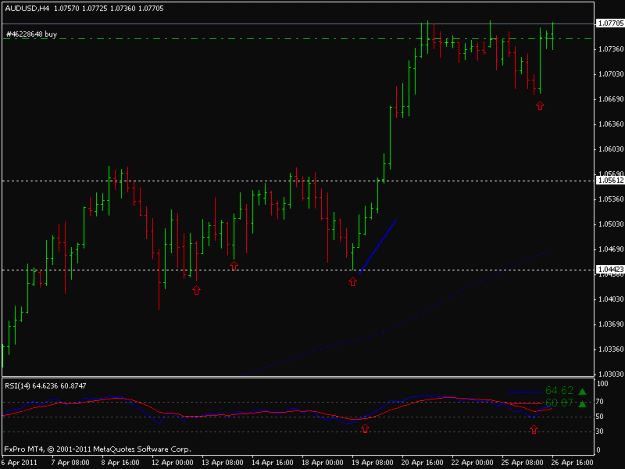
Task: Click the '#46228648 buy' order label
Action: 31,34
